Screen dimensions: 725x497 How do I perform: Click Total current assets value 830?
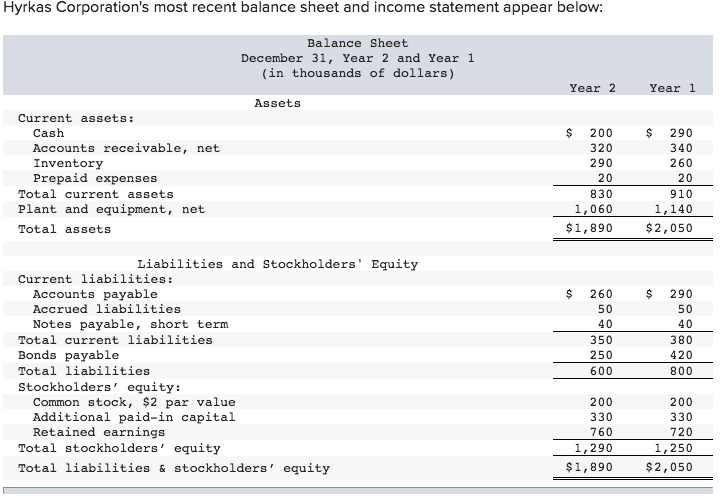(x=601, y=194)
